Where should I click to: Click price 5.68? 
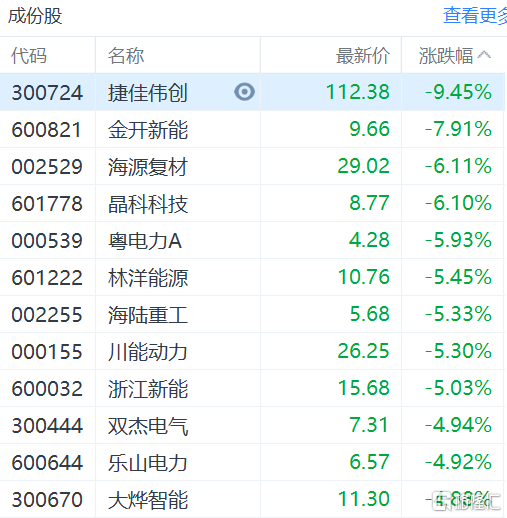coord(370,314)
